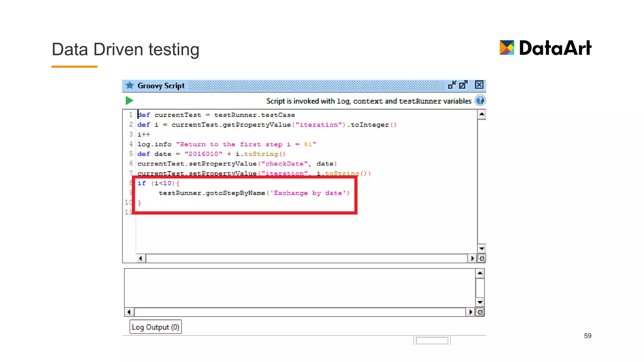Screen dimensions: 644x362
Task: Click the Groovy Script title bar text
Action: [x=161, y=85]
